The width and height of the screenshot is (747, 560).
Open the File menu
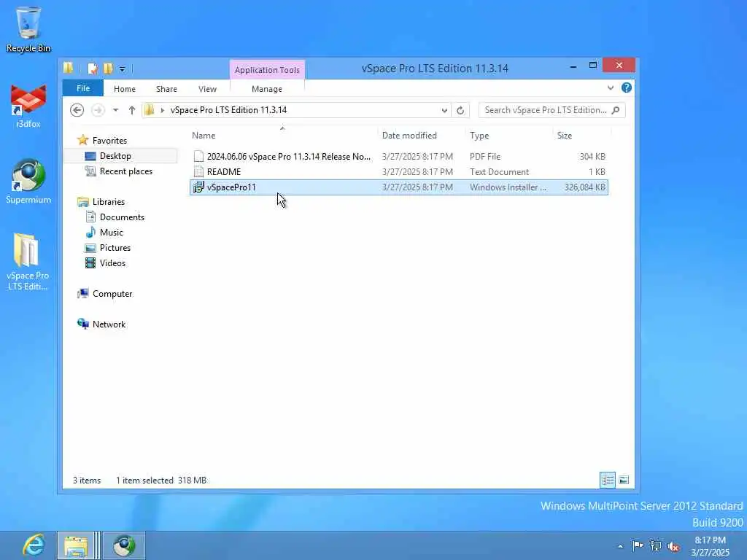[83, 88]
